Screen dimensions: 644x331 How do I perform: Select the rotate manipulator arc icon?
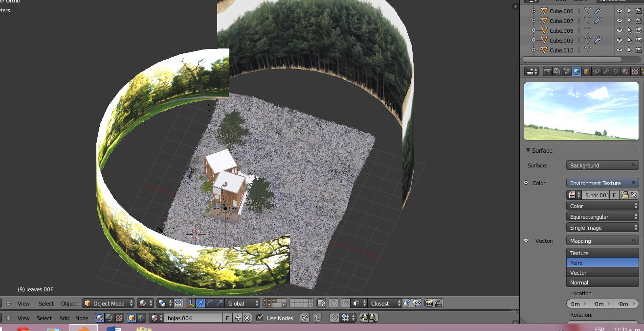210,303
